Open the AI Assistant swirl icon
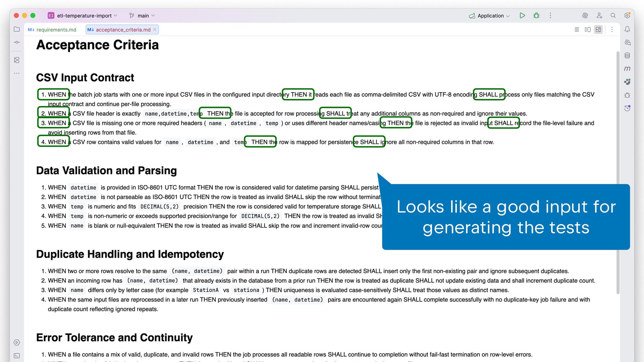Image resolution: width=644 pixels, height=362 pixels. coord(585,15)
